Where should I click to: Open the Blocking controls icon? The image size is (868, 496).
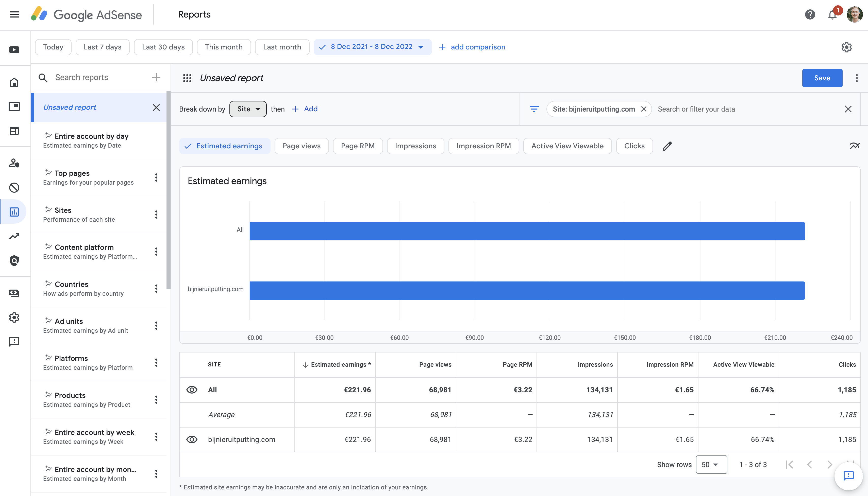(14, 187)
